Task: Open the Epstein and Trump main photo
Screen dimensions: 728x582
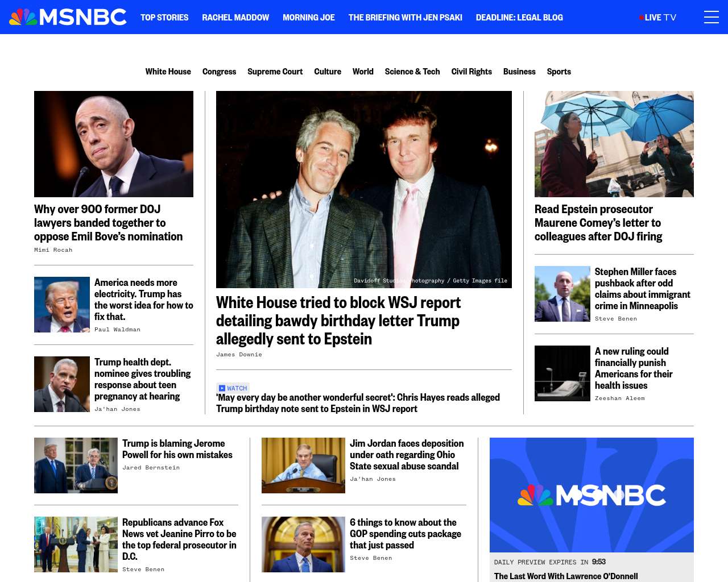Action: coord(364,189)
